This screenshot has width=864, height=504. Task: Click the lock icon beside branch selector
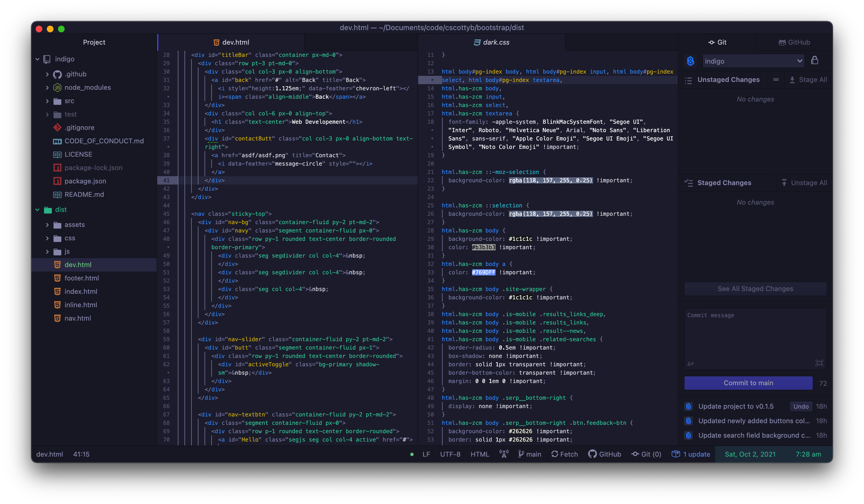pyautogui.click(x=814, y=61)
